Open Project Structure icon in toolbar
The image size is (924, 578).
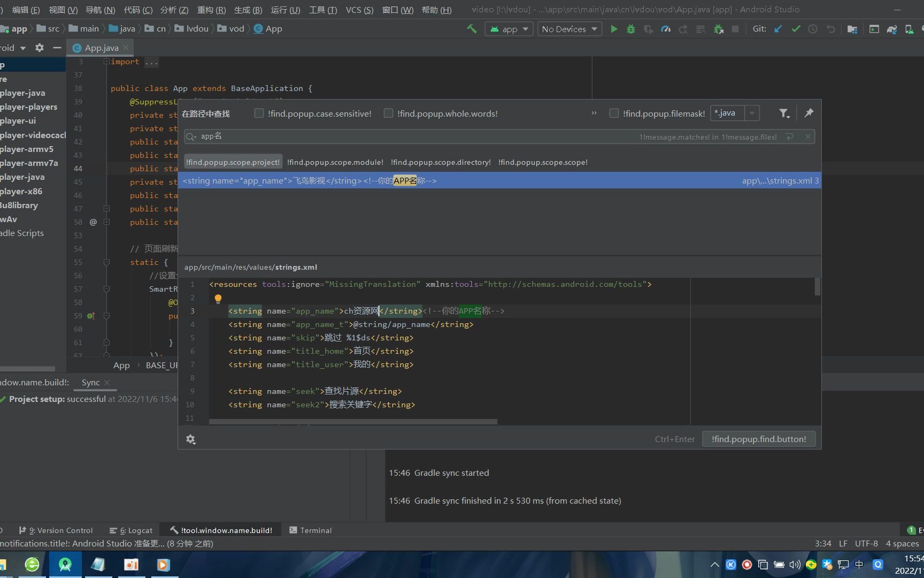point(852,29)
